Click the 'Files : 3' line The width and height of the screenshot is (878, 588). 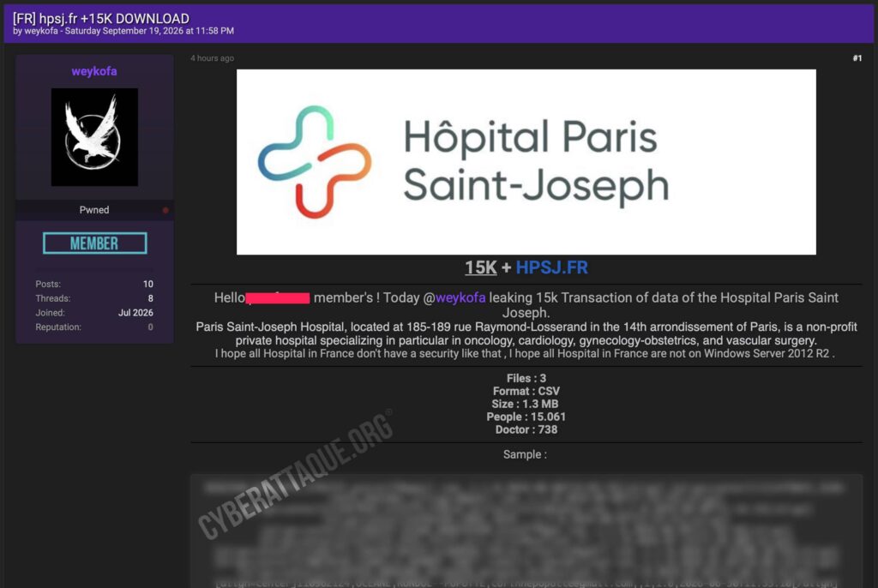526,379
